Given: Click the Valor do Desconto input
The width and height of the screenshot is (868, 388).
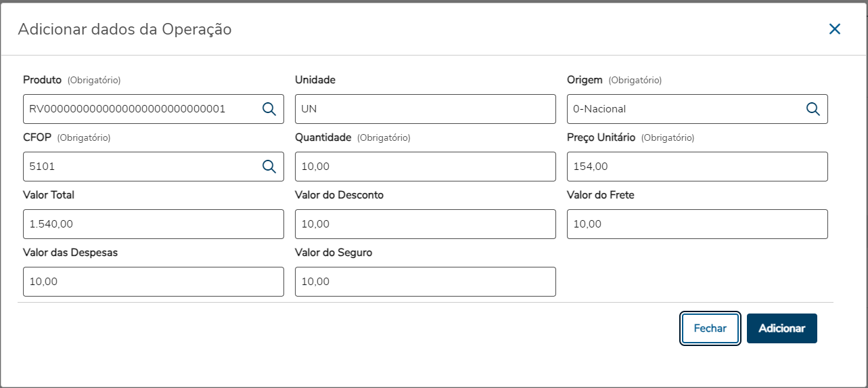Looking at the screenshot, I should (425, 224).
